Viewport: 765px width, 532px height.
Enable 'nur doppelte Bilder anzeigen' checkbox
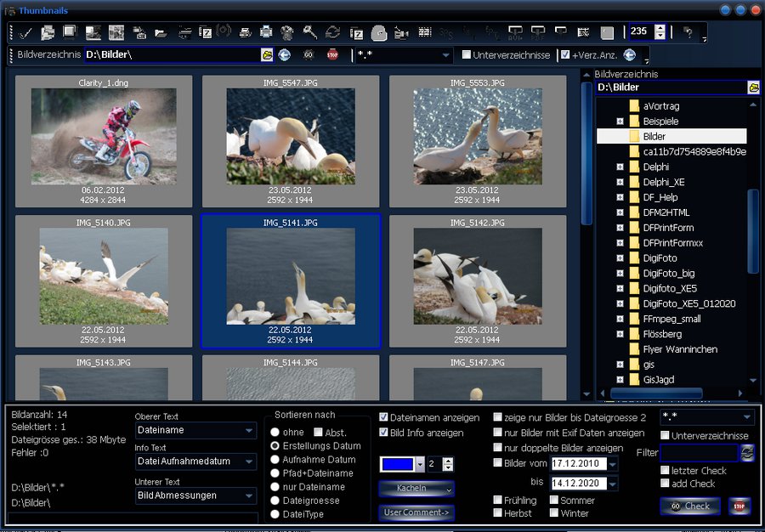click(497, 448)
